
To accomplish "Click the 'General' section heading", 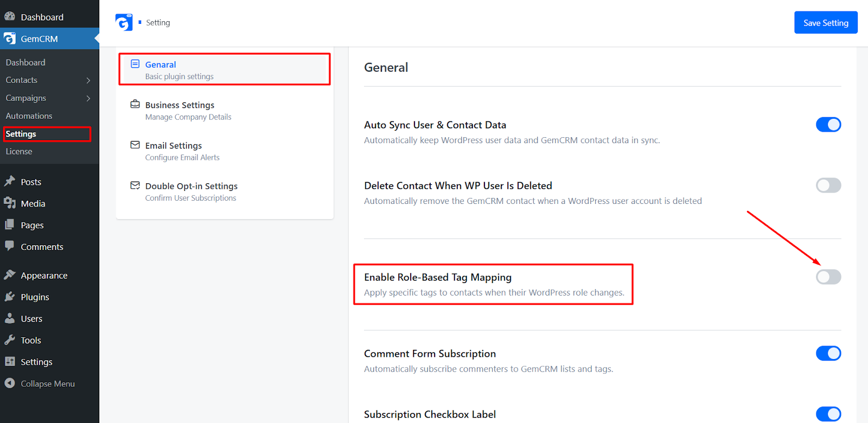I will point(386,67).
